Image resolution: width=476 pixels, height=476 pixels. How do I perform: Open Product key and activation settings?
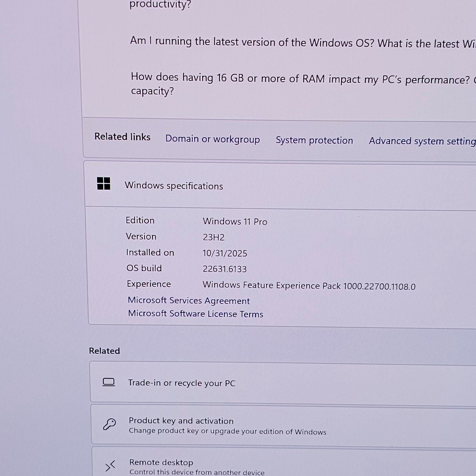click(x=181, y=421)
